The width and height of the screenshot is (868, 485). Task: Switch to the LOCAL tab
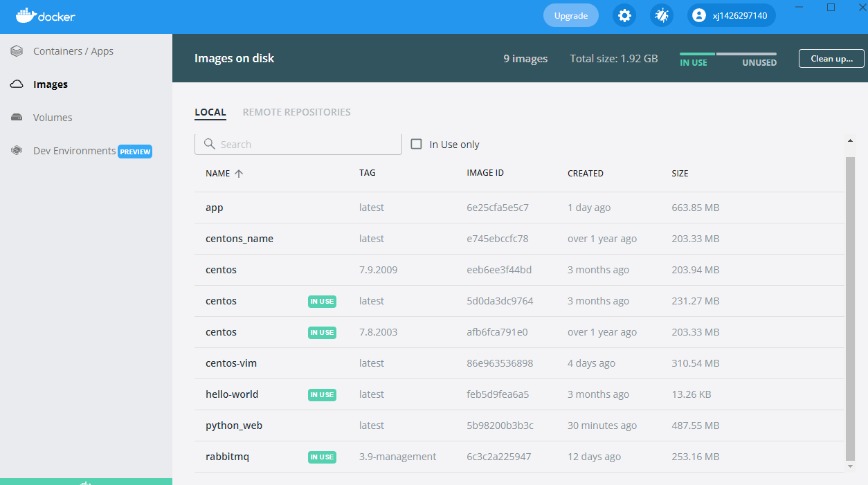(x=210, y=112)
